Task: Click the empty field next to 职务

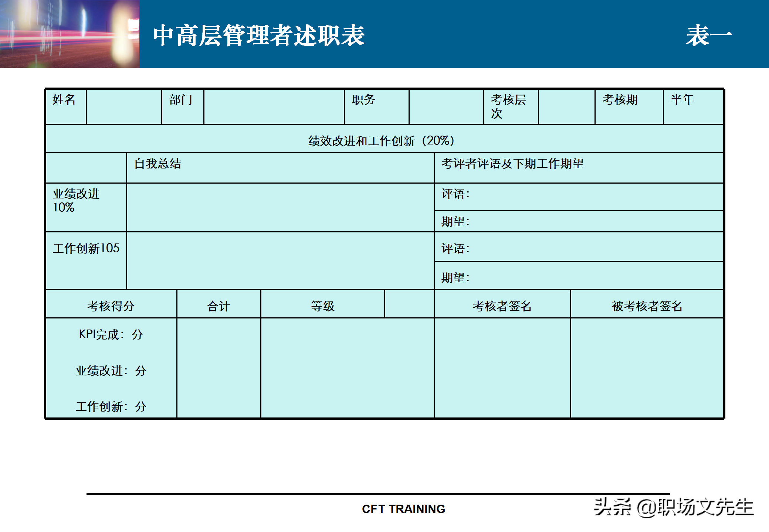Action: click(x=446, y=107)
